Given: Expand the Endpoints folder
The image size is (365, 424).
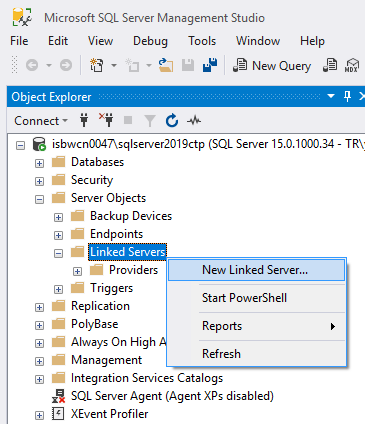Looking at the screenshot, I should [58, 235].
